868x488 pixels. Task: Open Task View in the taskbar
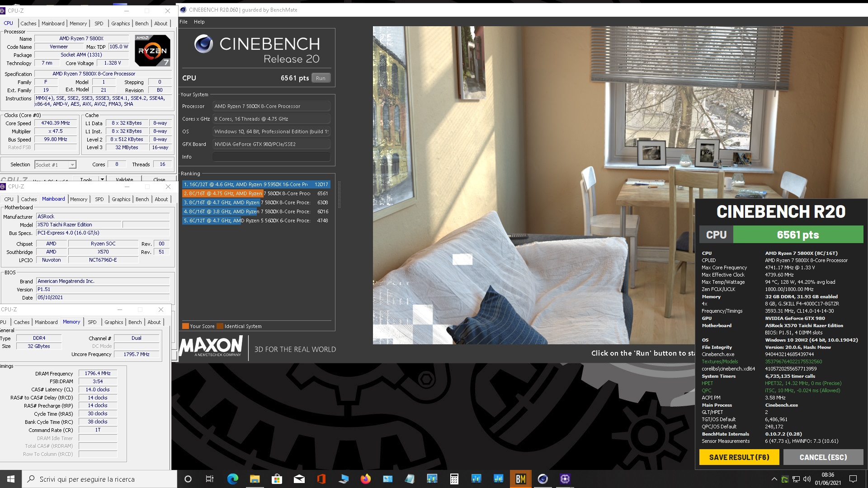pos(210,479)
